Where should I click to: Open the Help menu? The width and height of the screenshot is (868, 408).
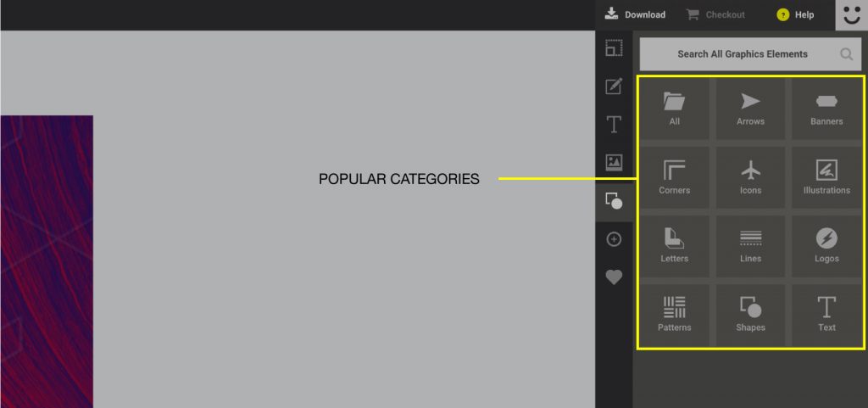795,14
